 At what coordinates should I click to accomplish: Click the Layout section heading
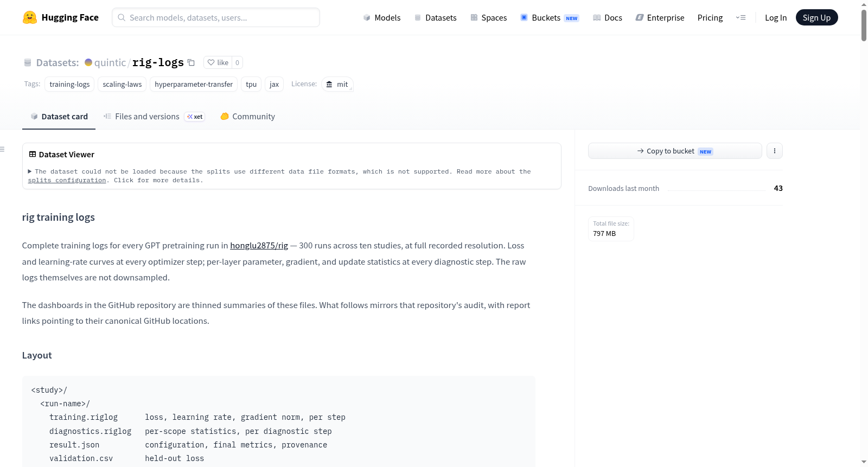37,355
